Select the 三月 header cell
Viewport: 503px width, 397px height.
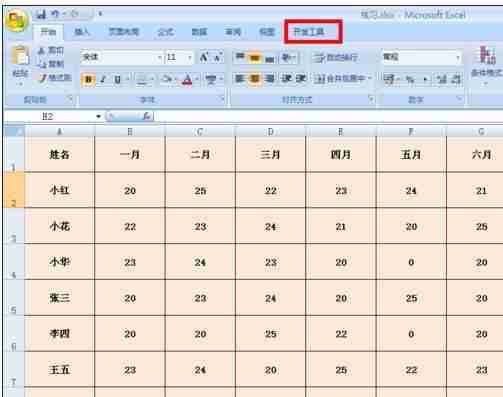point(270,154)
